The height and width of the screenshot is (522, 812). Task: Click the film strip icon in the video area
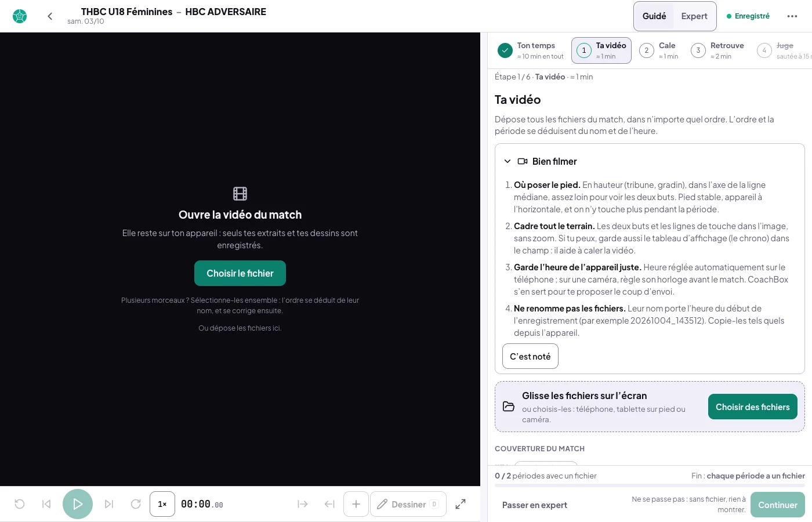tap(240, 194)
